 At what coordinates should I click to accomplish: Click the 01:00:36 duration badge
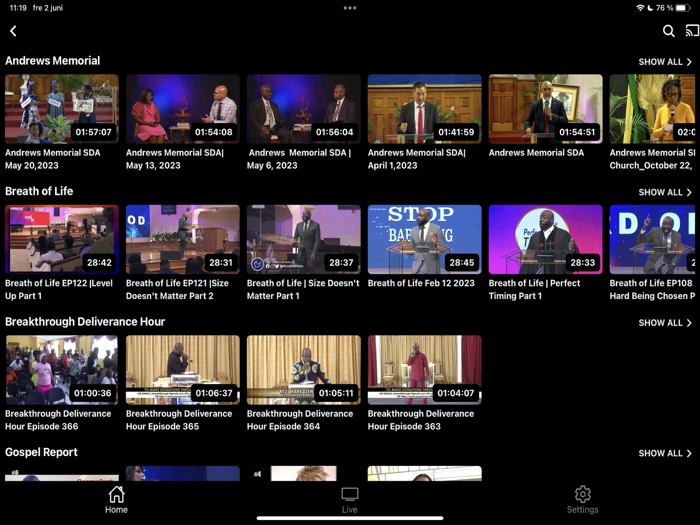click(x=92, y=393)
